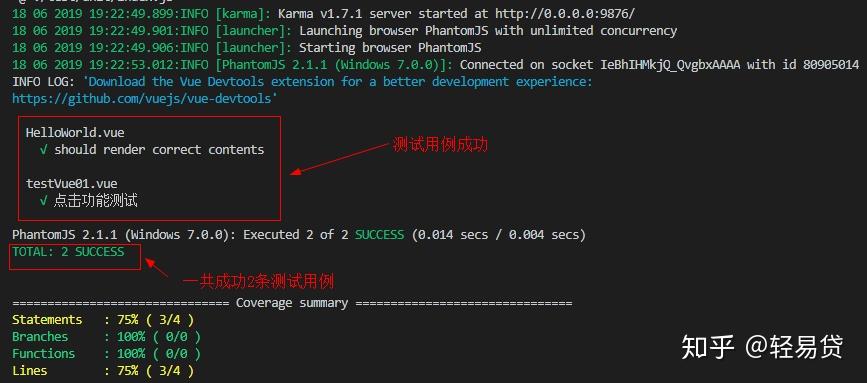Click the green SUCCESS word in Executed line
Viewport: 867px width, 383px height.
click(379, 235)
